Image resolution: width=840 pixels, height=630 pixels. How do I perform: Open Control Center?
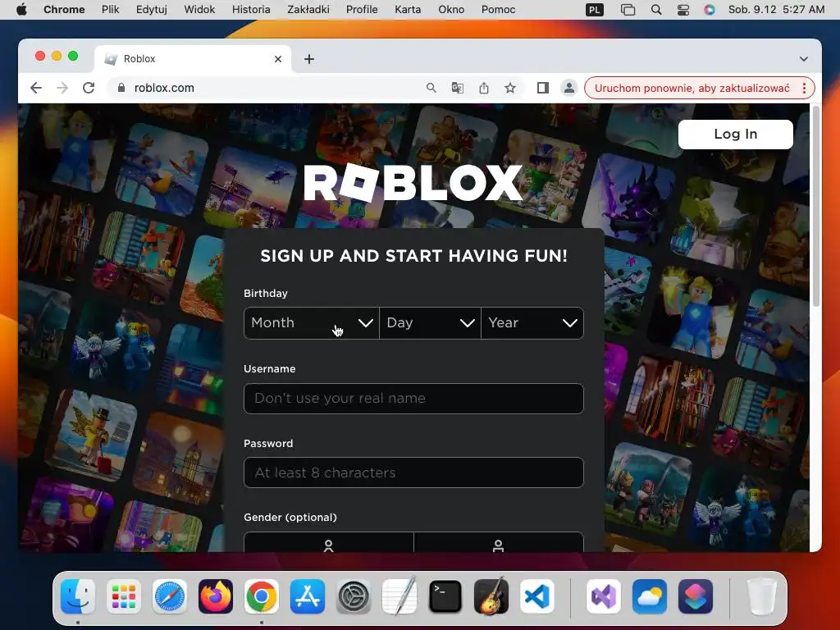683,10
